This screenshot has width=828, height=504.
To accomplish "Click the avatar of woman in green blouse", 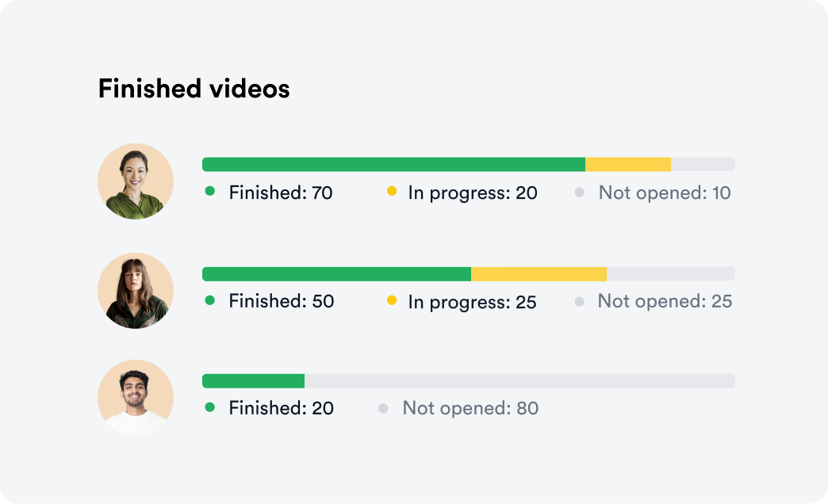I will point(136,181).
